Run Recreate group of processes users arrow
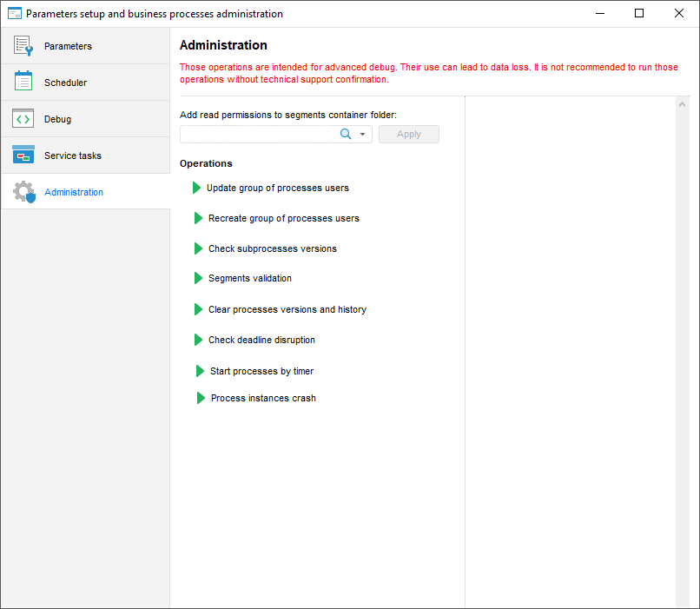 click(x=198, y=218)
